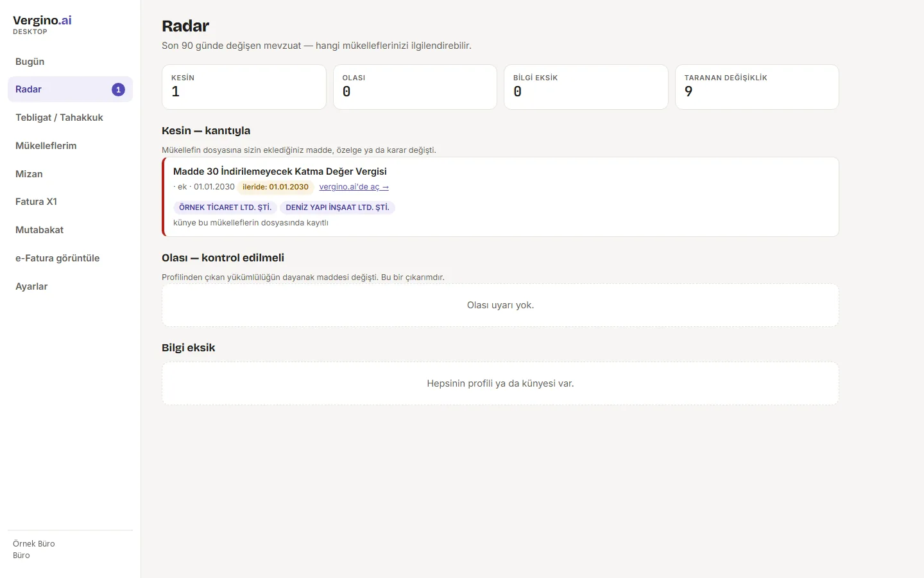The height and width of the screenshot is (578, 924).
Task: Click the Kesin — kanıtıyla heading
Action: point(206,130)
